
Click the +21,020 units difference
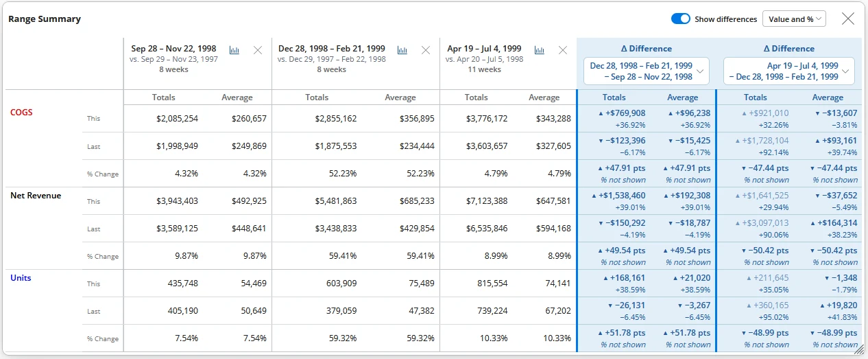pos(695,278)
